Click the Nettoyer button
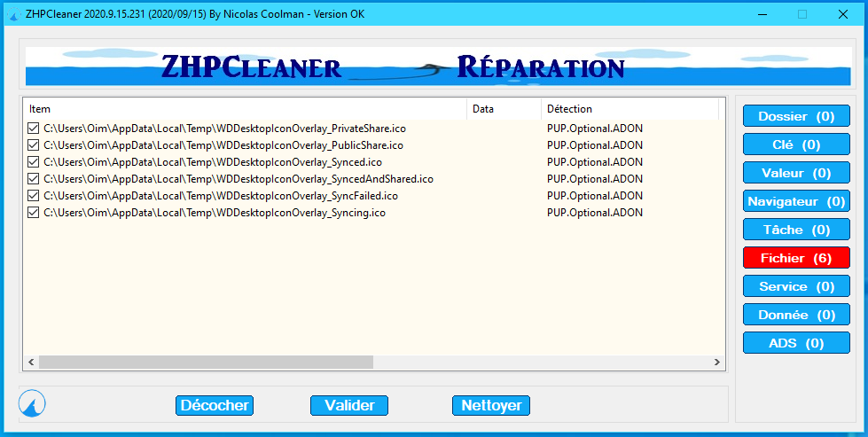 pyautogui.click(x=491, y=405)
